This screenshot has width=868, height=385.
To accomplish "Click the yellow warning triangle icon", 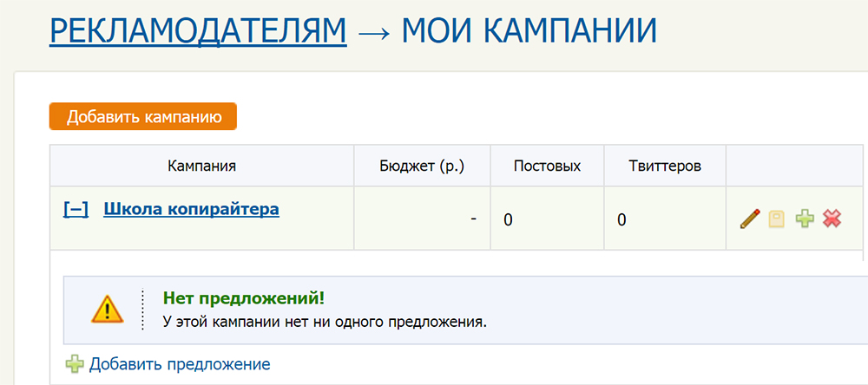I will [x=108, y=309].
